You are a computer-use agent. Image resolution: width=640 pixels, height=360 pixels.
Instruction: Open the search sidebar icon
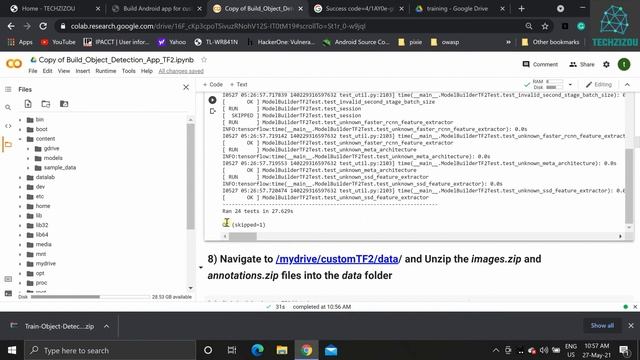click(x=8, y=108)
